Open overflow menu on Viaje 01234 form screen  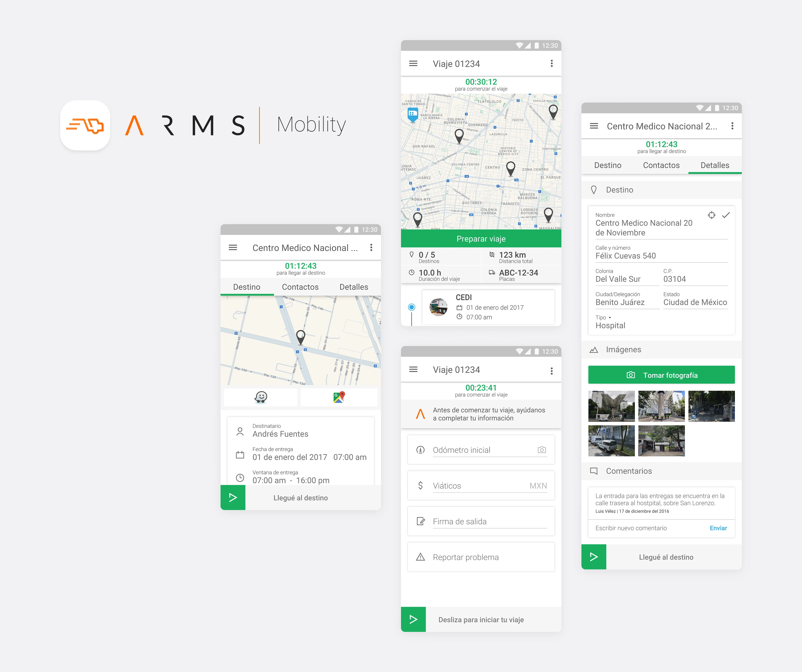click(551, 371)
